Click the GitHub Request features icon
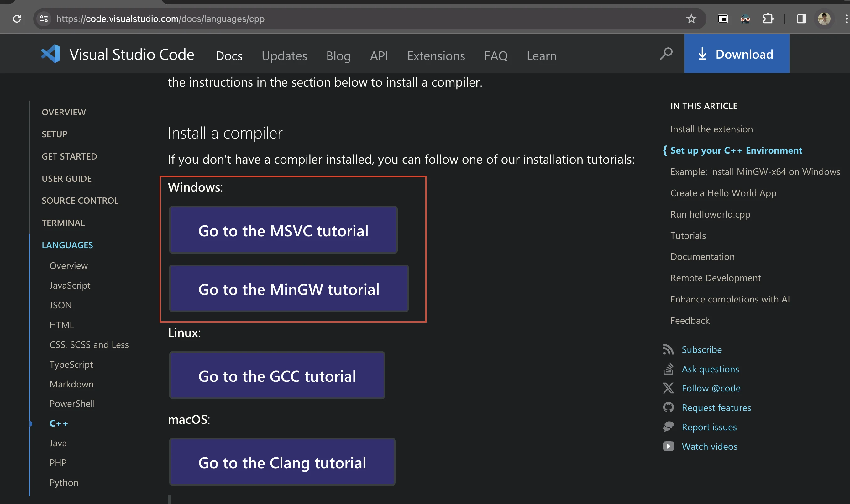Image resolution: width=850 pixels, height=504 pixels. click(x=668, y=407)
